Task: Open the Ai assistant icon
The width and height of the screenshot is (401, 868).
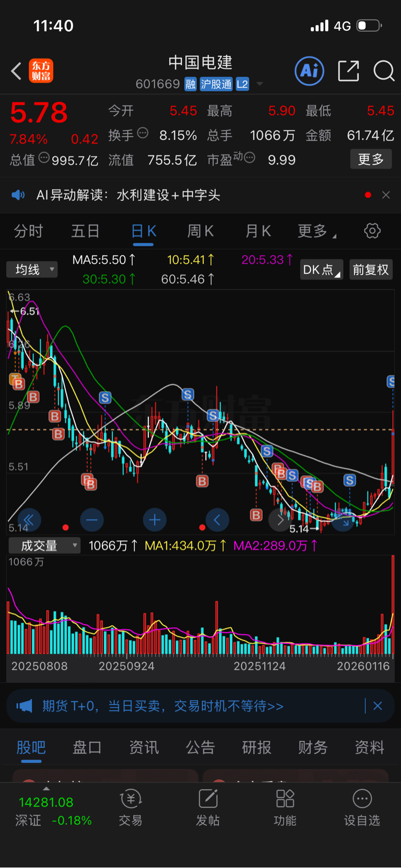Action: 309,70
